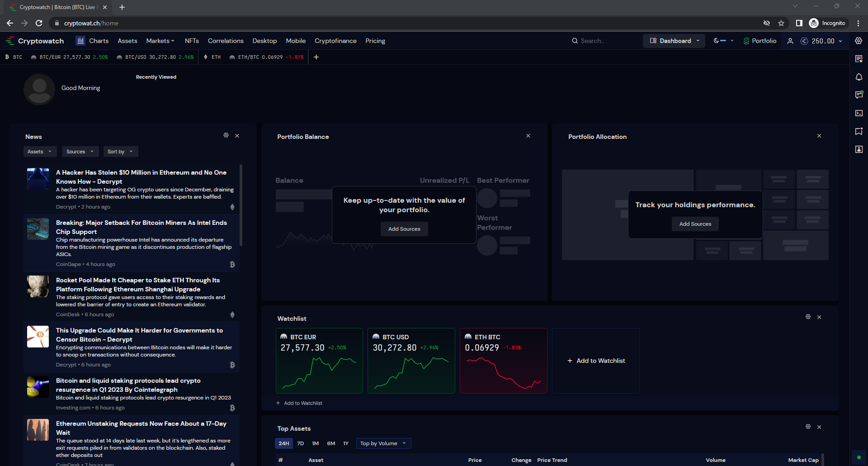This screenshot has width=868, height=466.
Task: Select the 1Y timeframe tab
Action: tap(346, 443)
